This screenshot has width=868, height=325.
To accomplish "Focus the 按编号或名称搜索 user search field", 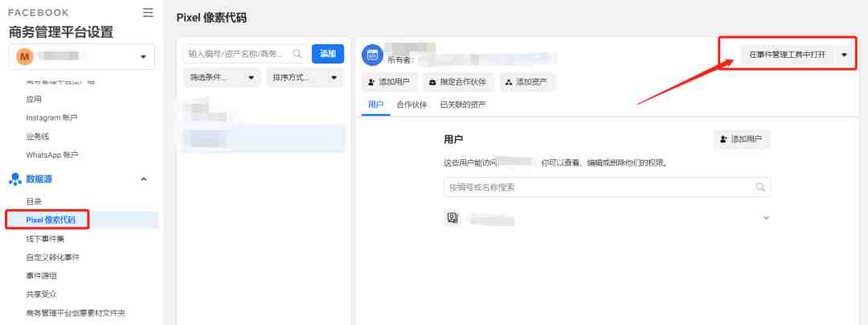I will pyautogui.click(x=608, y=187).
